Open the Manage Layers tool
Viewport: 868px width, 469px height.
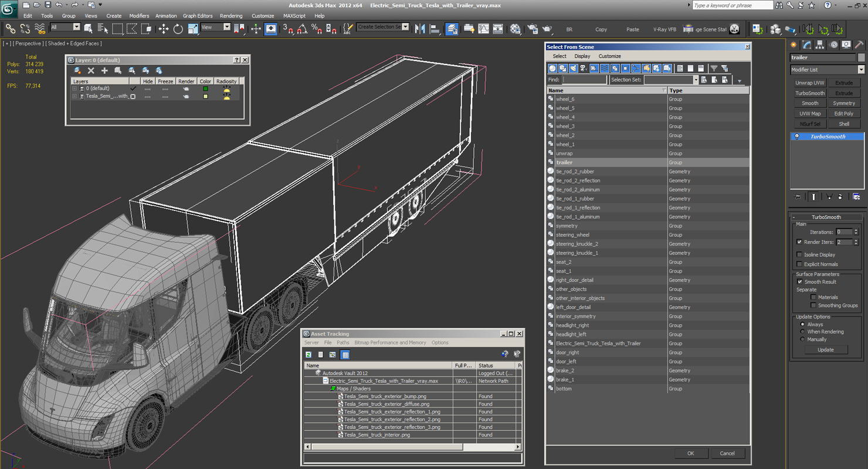click(x=452, y=29)
